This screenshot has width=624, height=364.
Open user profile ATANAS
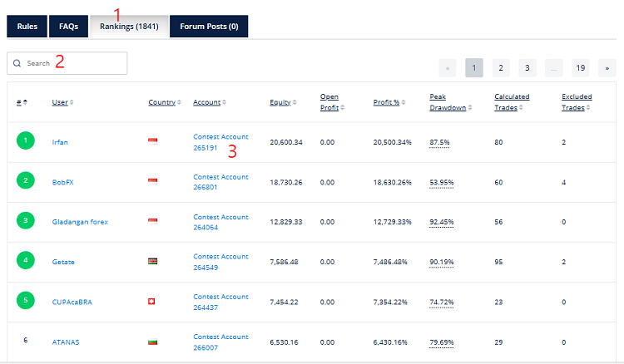pos(66,342)
